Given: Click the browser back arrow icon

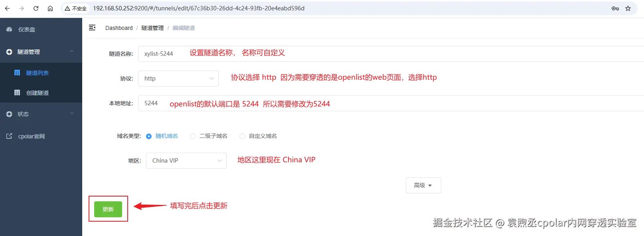Looking at the screenshot, I should click(x=7, y=8).
